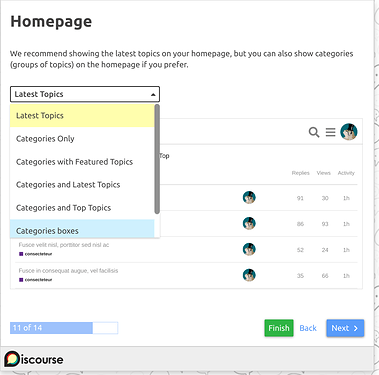
Task: Go to previous step with Back link
Action: click(x=308, y=328)
